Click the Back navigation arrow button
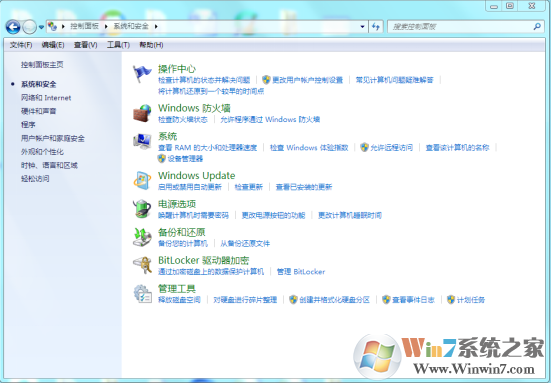551x383 pixels. coord(13,27)
